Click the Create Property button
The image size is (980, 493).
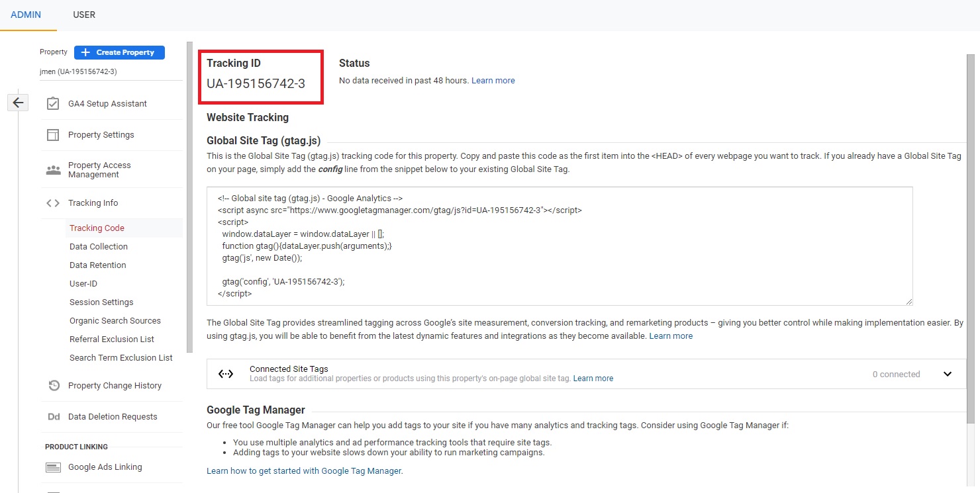pyautogui.click(x=119, y=52)
